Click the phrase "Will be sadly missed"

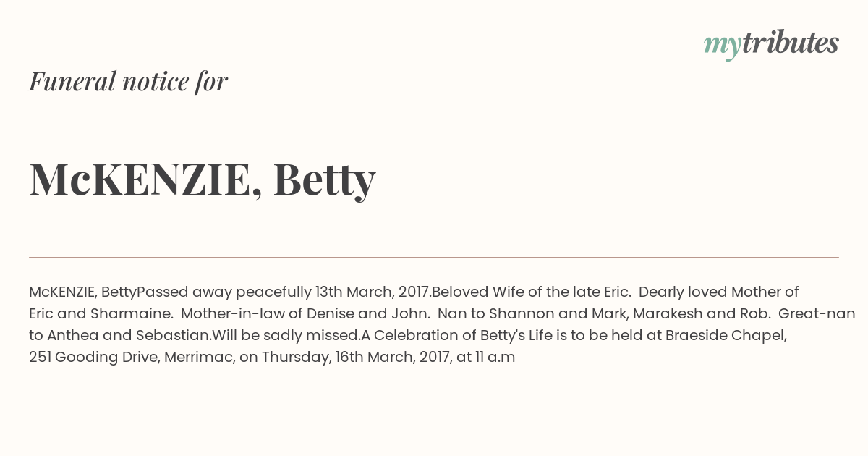tap(285, 336)
